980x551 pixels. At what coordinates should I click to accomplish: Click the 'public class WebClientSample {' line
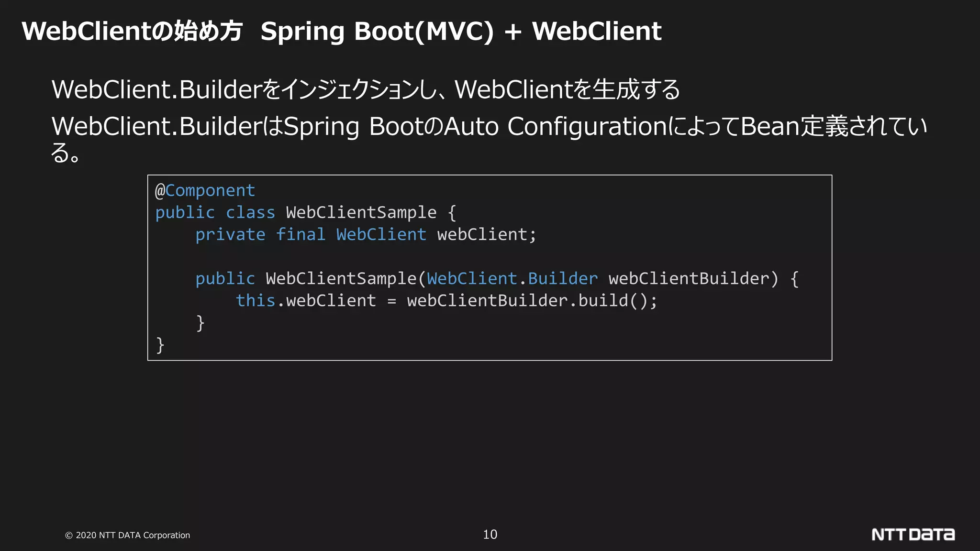click(306, 212)
